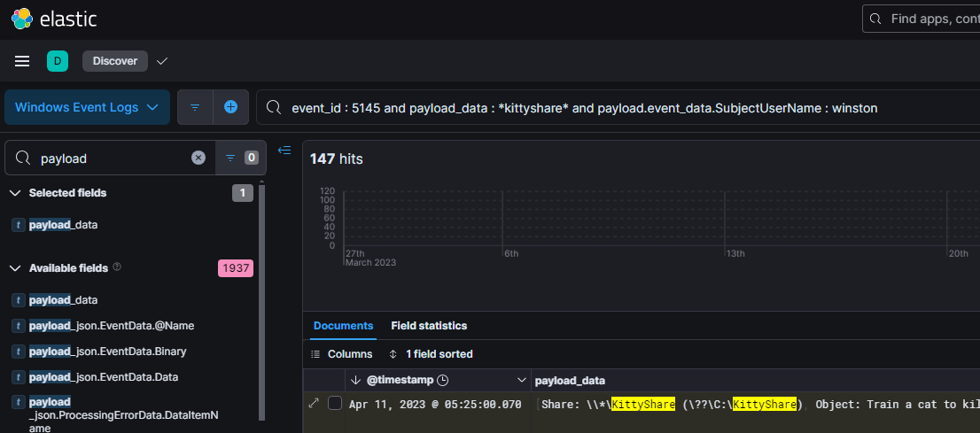
Task: Toggle filter by field type button
Action: (239, 159)
